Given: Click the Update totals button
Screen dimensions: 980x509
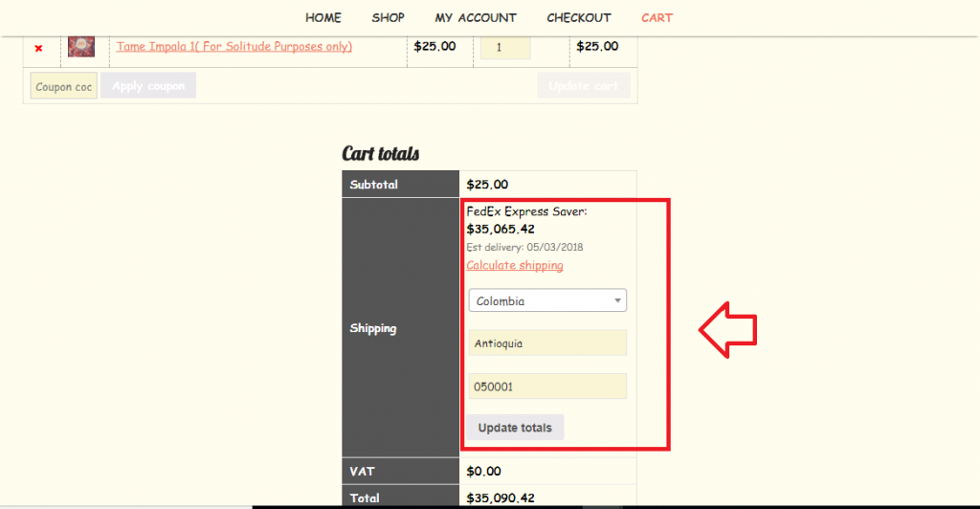Looking at the screenshot, I should tap(515, 428).
